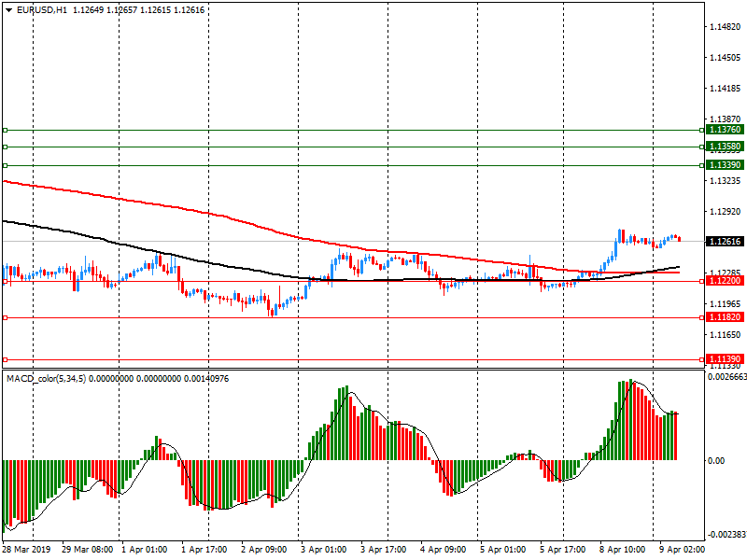This screenshot has width=747, height=560.
Task: Click the black 1.12616 current price label
Action: click(x=725, y=242)
